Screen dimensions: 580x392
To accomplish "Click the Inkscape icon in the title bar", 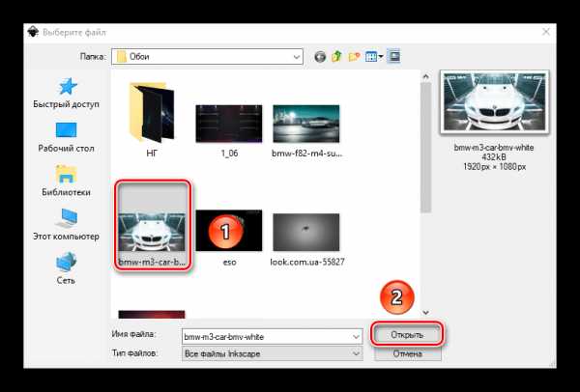I will (x=33, y=32).
